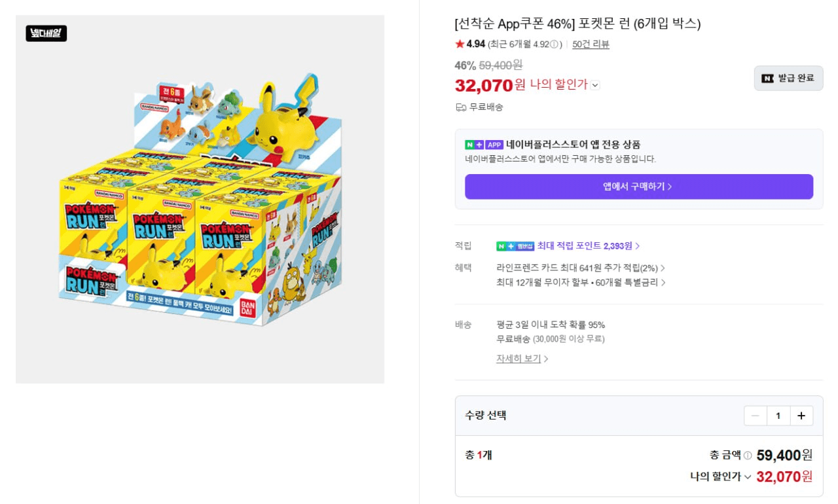838x504 pixels.
Task: Expand 나의 할인가 chevron in total summary
Action: click(x=747, y=477)
